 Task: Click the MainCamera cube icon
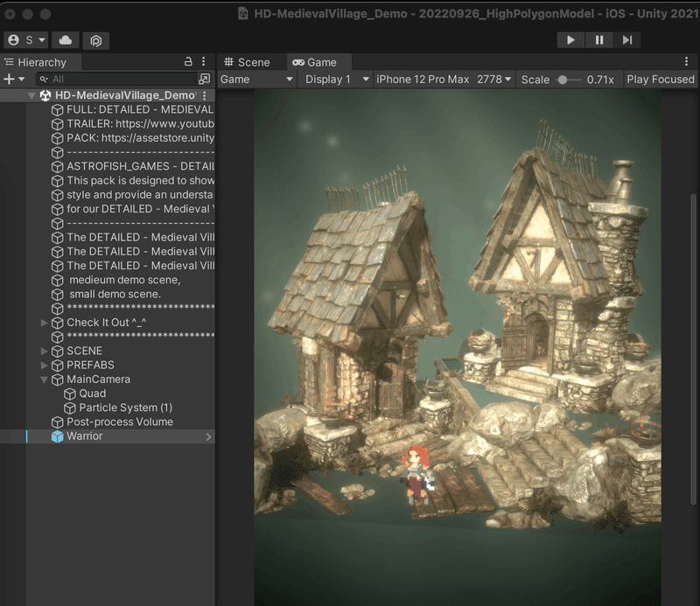(57, 380)
